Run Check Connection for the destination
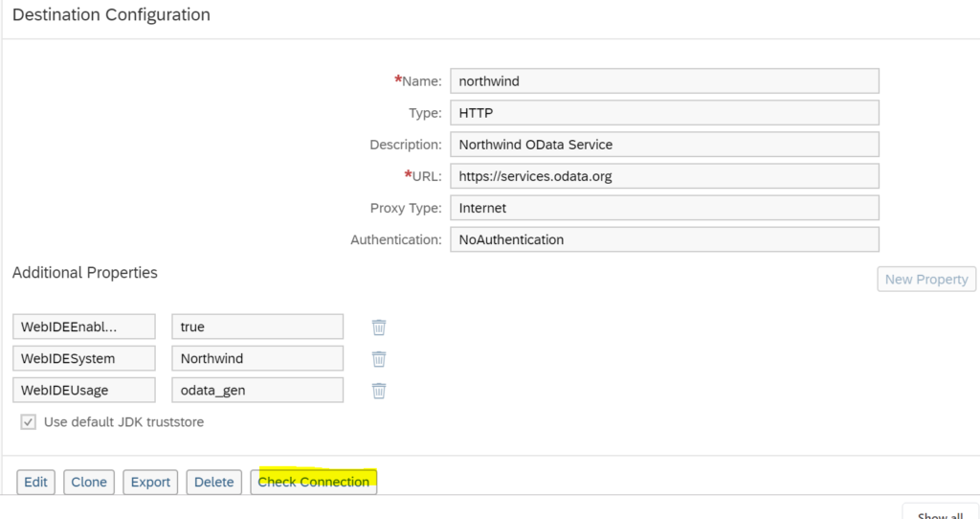 coord(314,482)
